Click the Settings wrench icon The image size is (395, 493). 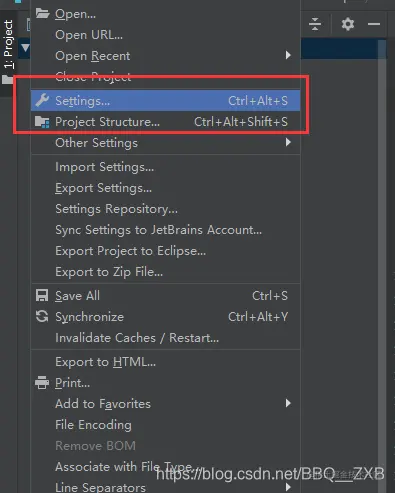pyautogui.click(x=42, y=100)
